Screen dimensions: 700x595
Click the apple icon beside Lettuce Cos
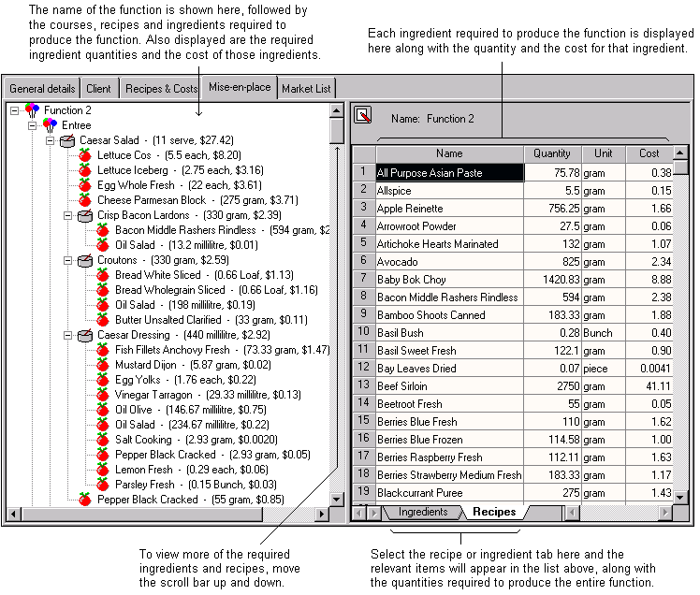point(85,155)
